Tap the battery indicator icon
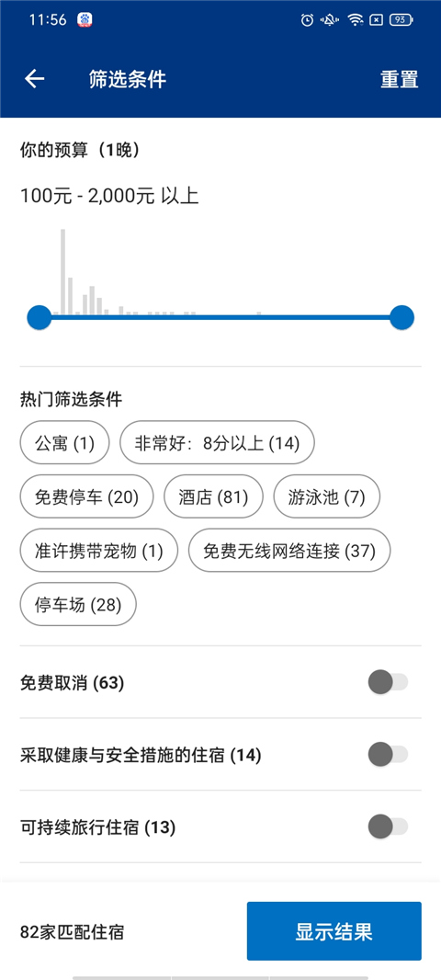Image resolution: width=441 pixels, height=980 pixels. (x=401, y=20)
